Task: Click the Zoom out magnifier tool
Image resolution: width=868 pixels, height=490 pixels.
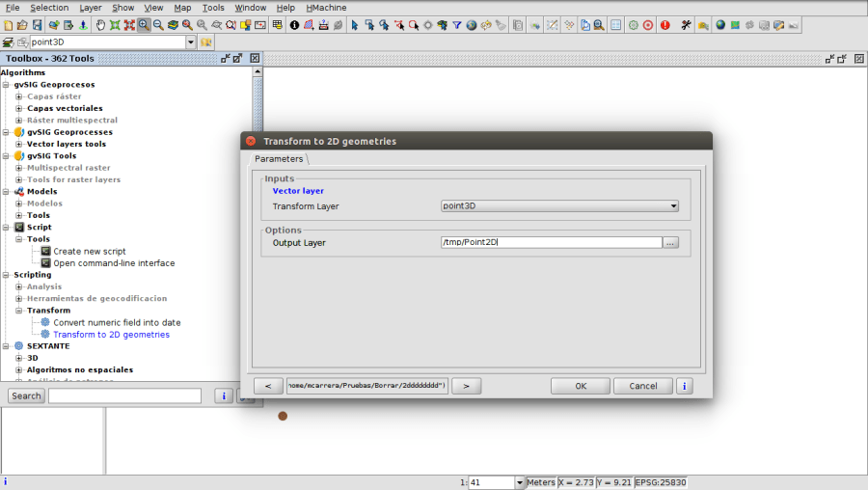Action: (158, 25)
